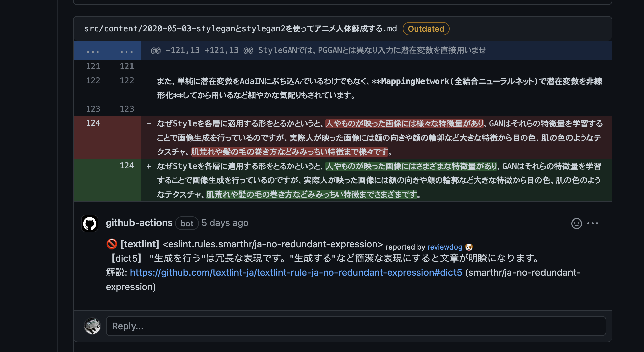This screenshot has width=644, height=352.
Task: Click the @@ -121,13 hunk header
Action: coord(318,50)
